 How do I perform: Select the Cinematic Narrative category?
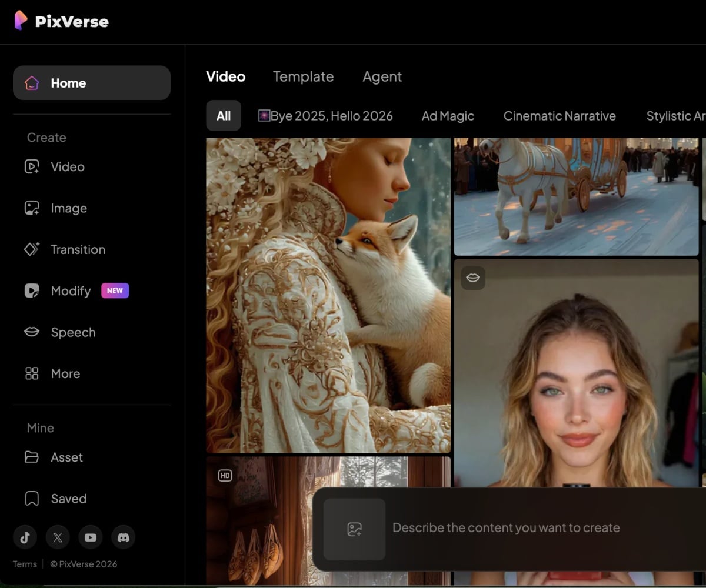click(x=560, y=116)
